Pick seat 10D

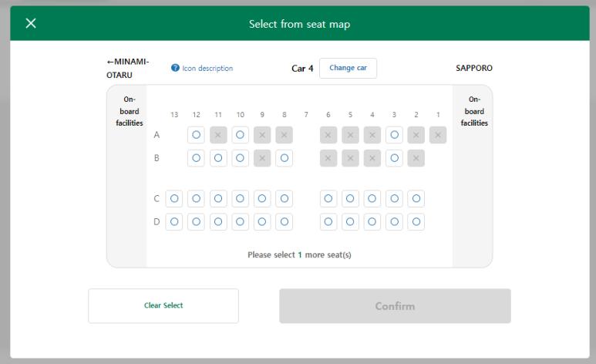[240, 222]
